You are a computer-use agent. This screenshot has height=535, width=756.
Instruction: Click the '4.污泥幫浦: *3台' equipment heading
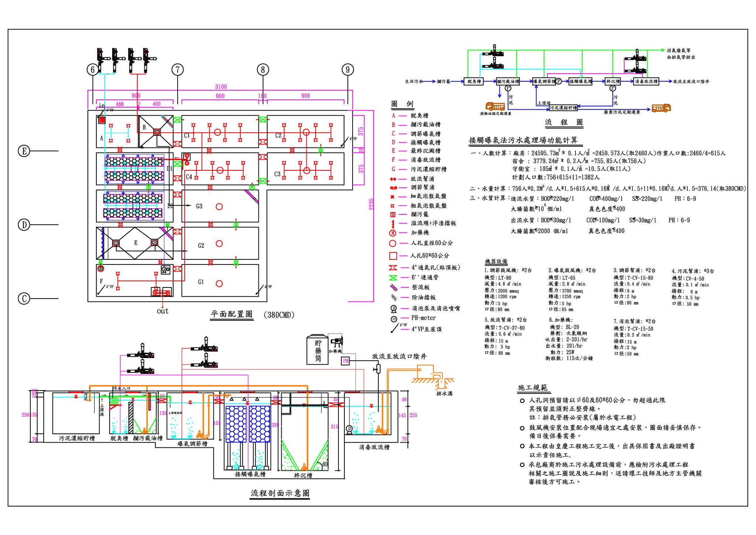[693, 271]
